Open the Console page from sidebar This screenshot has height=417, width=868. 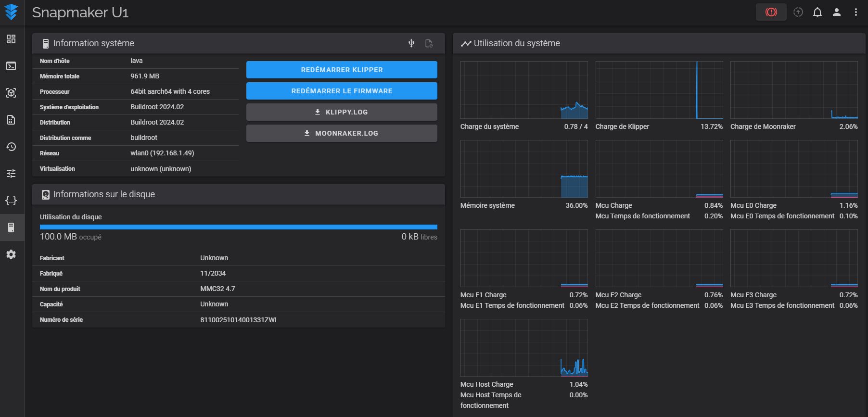(11, 66)
